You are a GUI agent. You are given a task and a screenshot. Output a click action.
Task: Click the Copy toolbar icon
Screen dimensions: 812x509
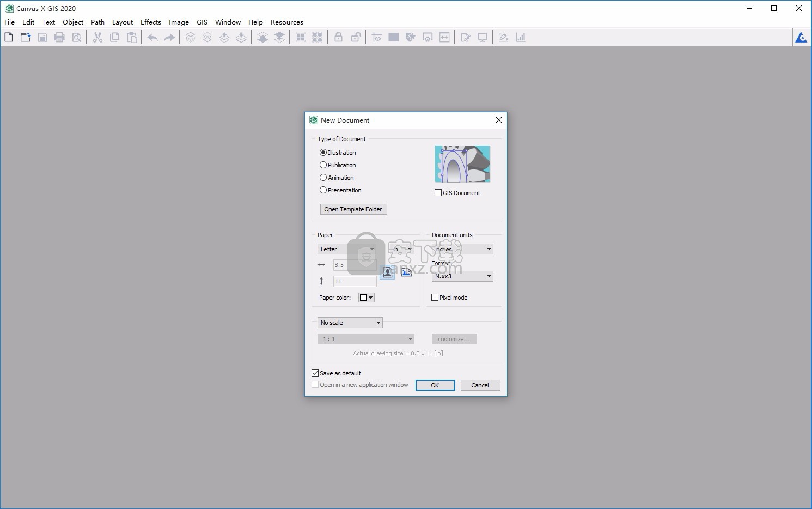pyautogui.click(x=114, y=37)
